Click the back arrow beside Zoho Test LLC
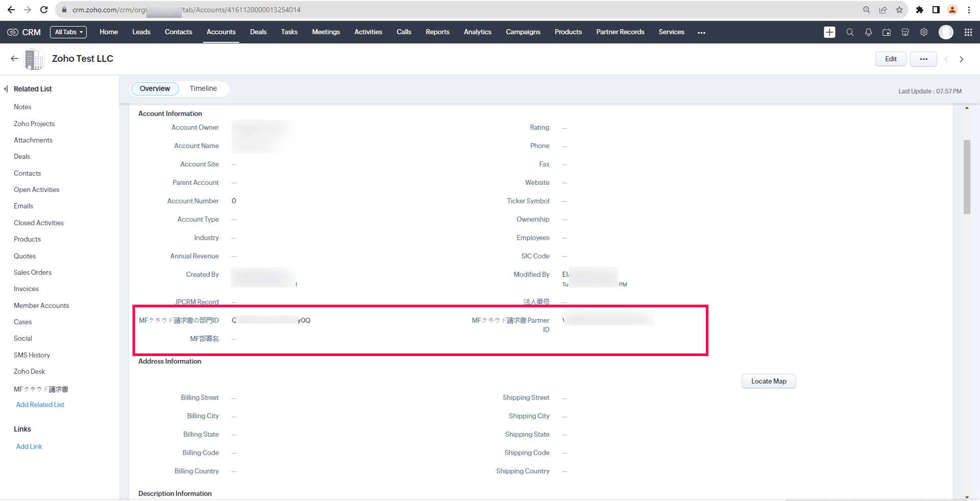Image resolution: width=980 pixels, height=501 pixels. point(14,59)
